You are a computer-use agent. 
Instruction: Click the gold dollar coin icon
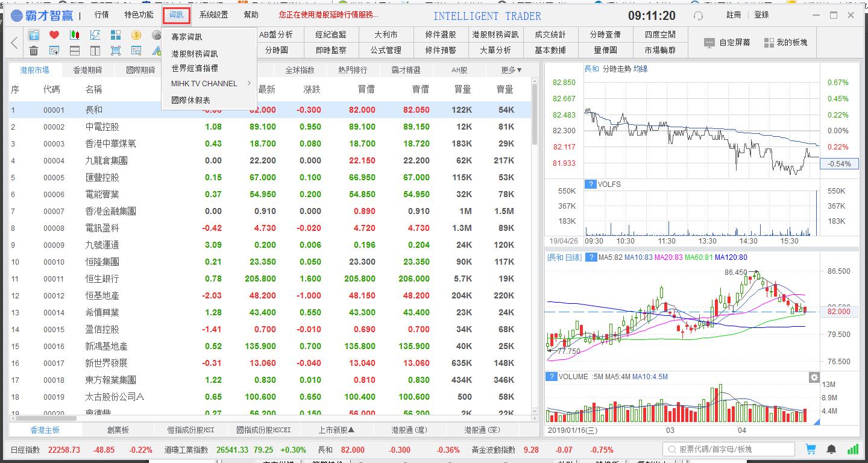136,35
